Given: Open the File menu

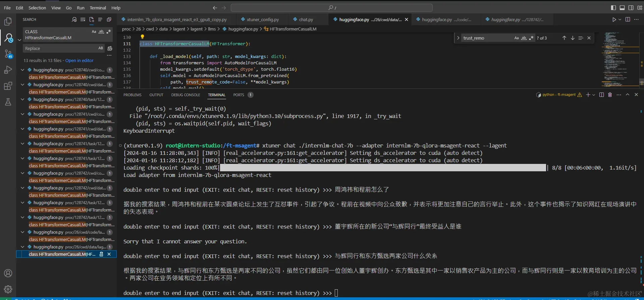Looking at the screenshot, I should pyautogui.click(x=7, y=8).
